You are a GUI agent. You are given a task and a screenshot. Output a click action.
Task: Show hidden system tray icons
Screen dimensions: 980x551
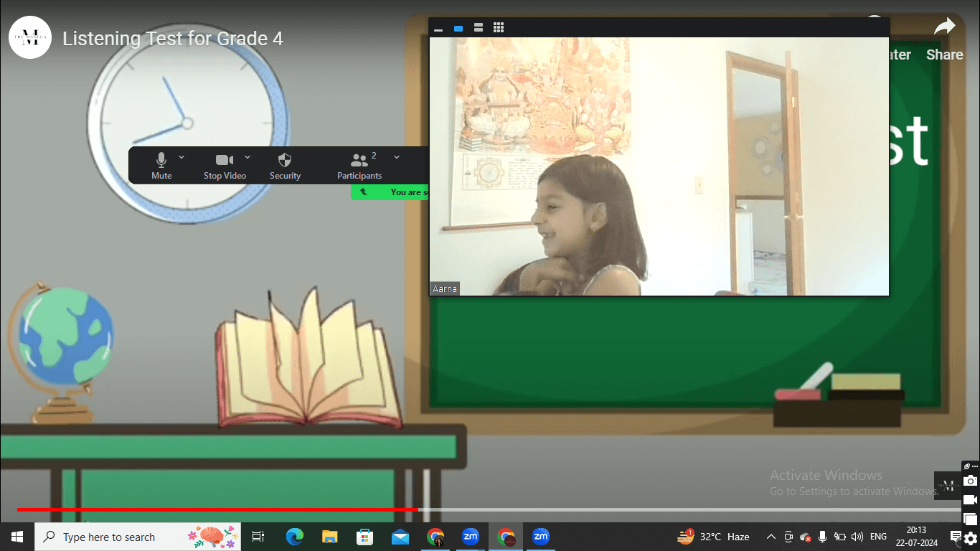771,537
